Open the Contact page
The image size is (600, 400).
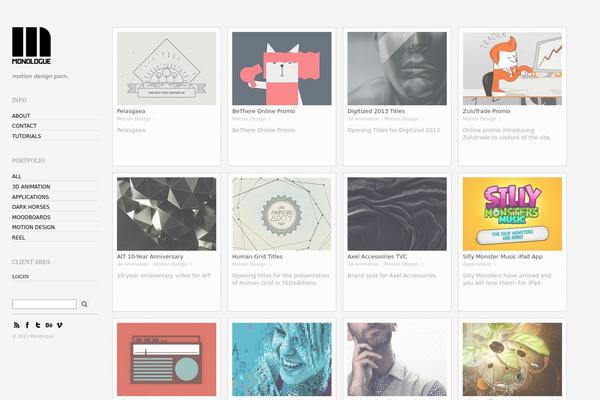coord(24,126)
